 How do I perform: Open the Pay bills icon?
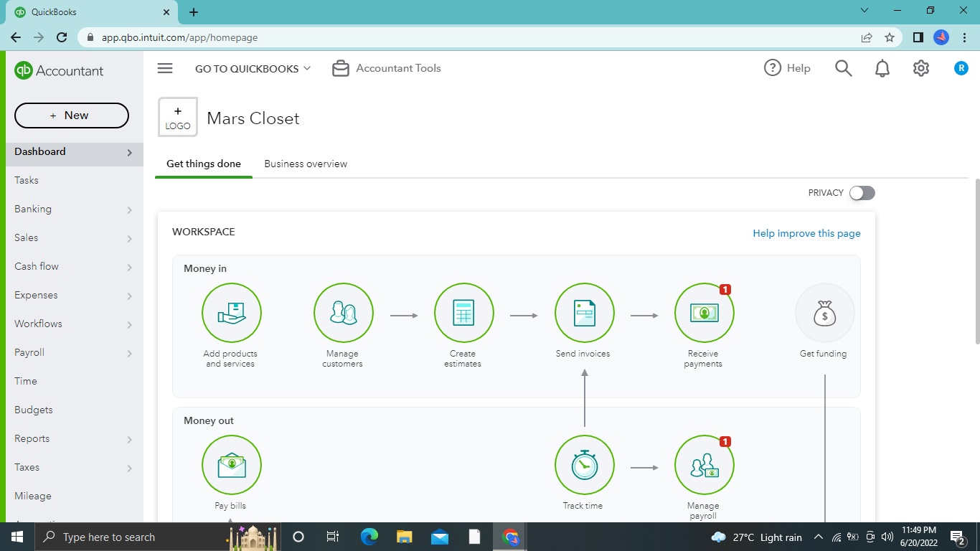click(x=232, y=465)
